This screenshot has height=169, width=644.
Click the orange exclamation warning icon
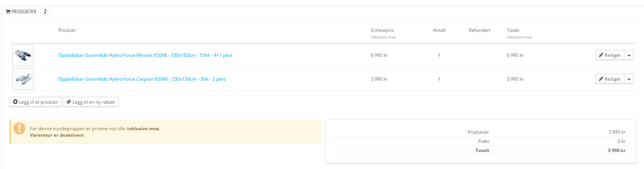point(19,129)
